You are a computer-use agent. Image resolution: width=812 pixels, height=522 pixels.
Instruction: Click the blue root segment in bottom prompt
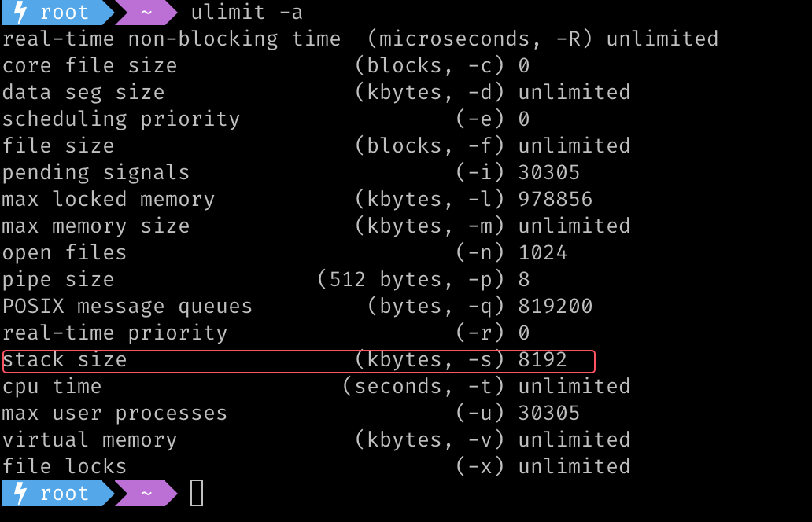(58, 493)
